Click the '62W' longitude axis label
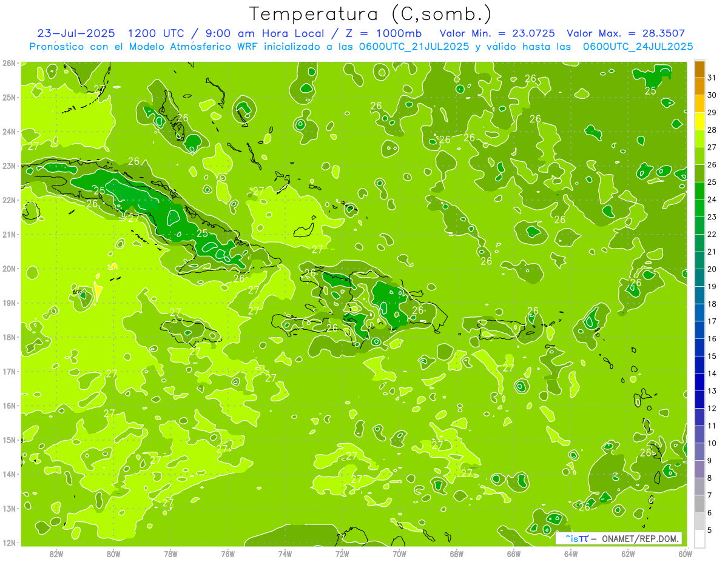The height and width of the screenshot is (562, 728). tap(628, 554)
